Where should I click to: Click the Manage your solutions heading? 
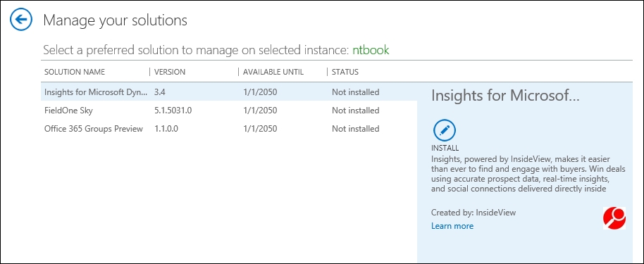[x=115, y=20]
